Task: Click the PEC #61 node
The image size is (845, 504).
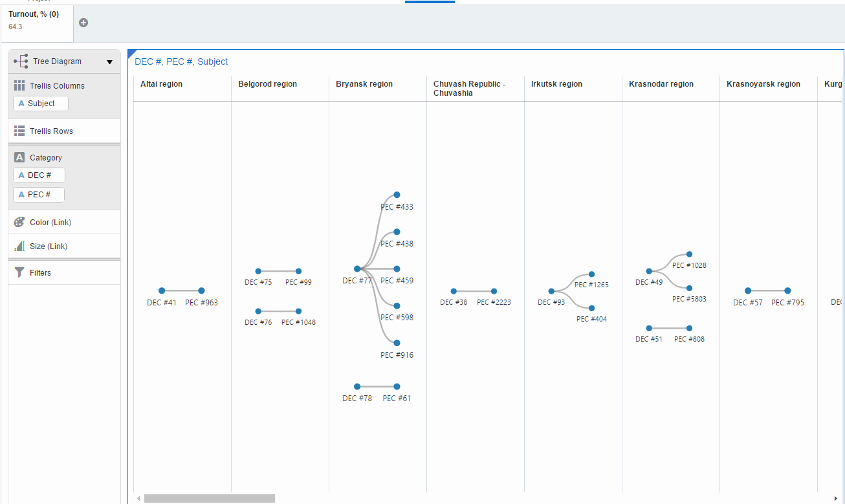Action: 397,386
